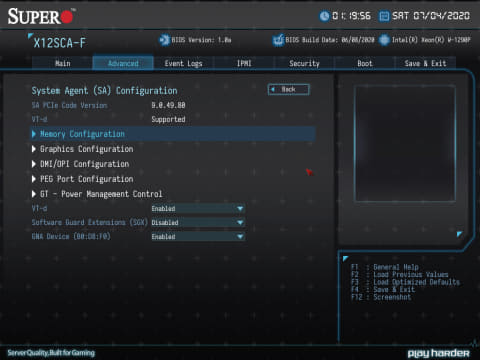Image resolution: width=480 pixels, height=360 pixels.
Task: Click the F4 Save & Exit hint
Action: [x=383, y=289]
